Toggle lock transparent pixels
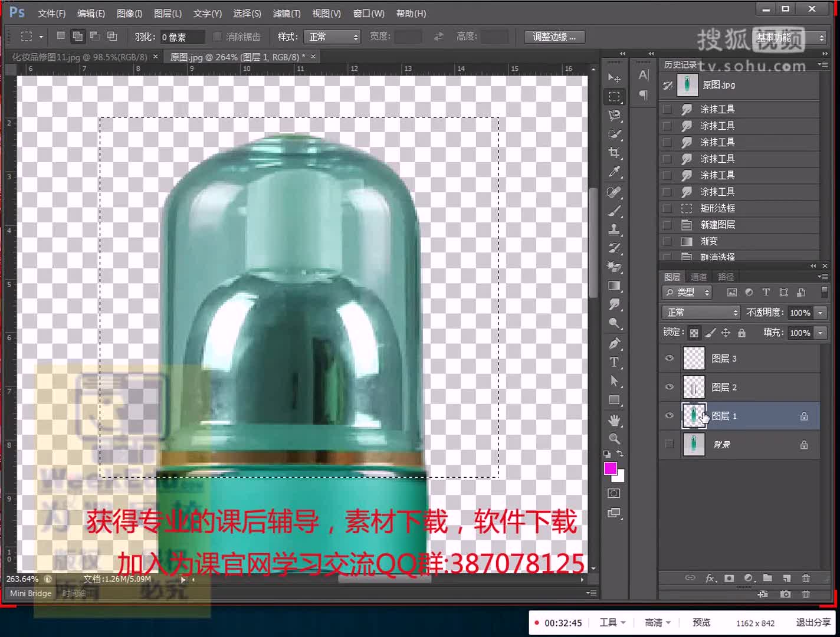 coord(694,333)
